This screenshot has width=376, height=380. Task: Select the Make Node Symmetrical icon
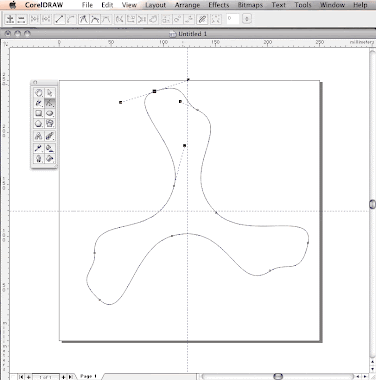pos(106,19)
